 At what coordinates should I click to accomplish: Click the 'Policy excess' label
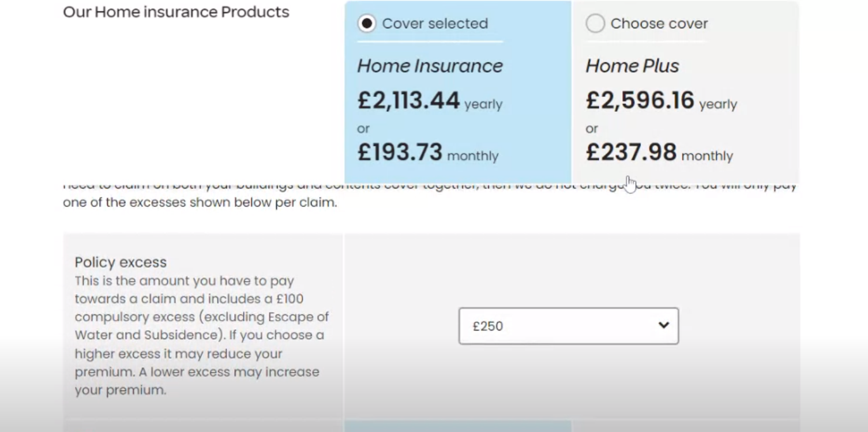pos(121,262)
